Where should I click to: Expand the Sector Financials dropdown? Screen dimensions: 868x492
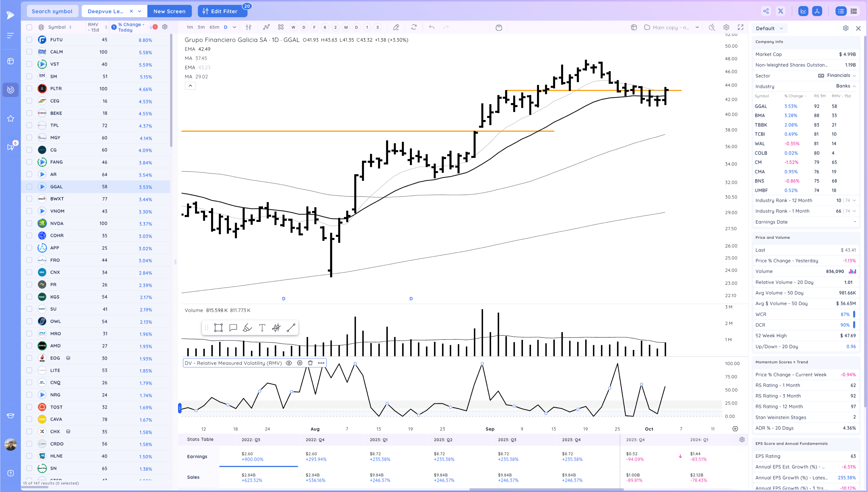pyautogui.click(x=854, y=76)
